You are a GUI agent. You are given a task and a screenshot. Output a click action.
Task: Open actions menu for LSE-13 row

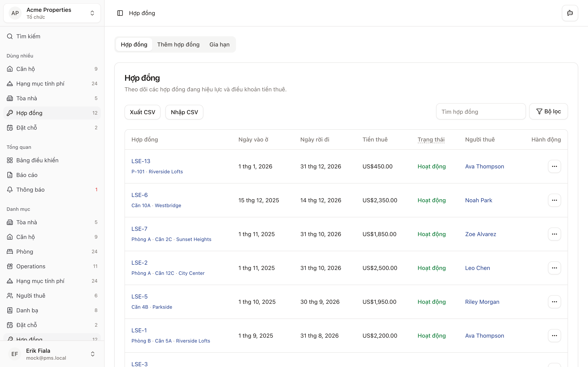[x=554, y=166]
